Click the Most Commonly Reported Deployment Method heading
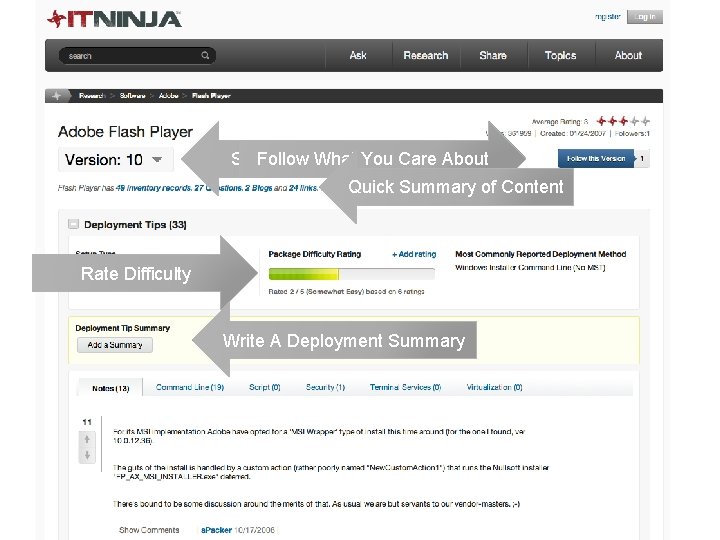The height and width of the screenshot is (540, 720). point(541,254)
